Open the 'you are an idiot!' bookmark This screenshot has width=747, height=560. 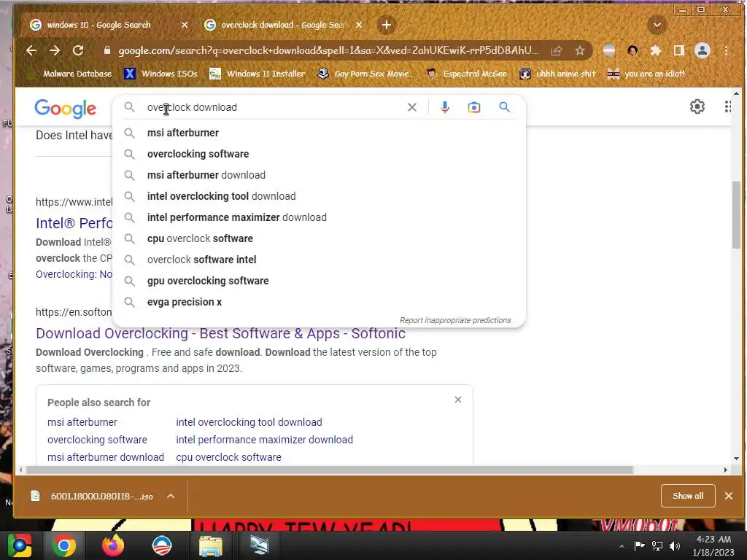point(646,74)
